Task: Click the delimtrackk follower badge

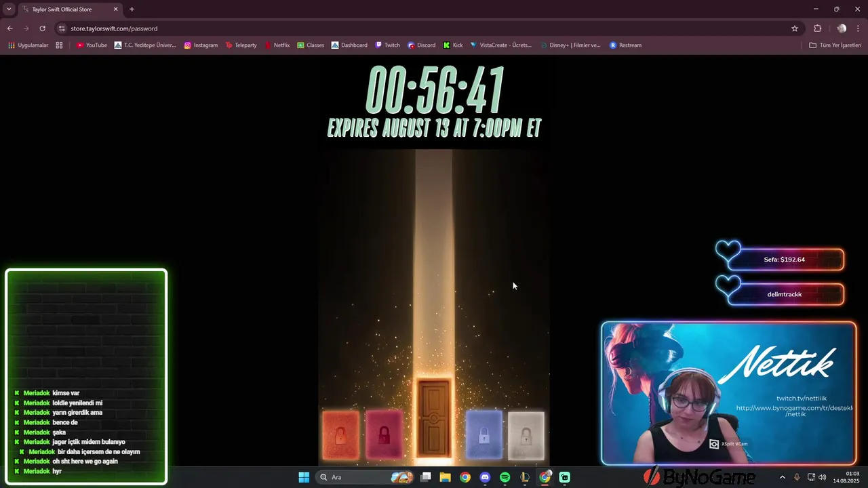Action: click(784, 294)
